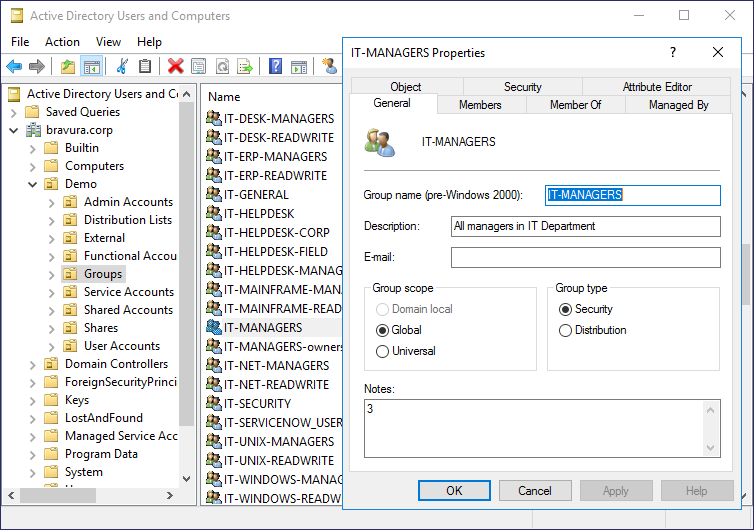Click the Cancel button
This screenshot has height=530, width=754.
click(535, 490)
